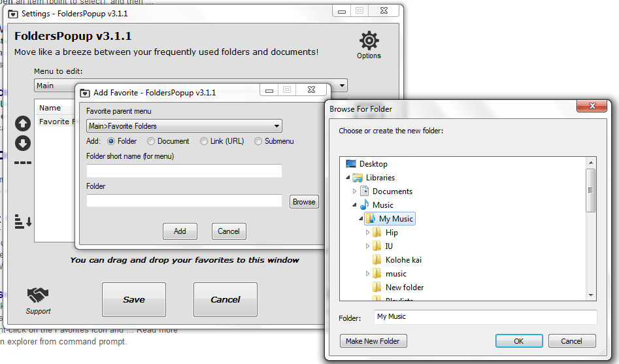Select Kolohe kai folder name

[403, 260]
